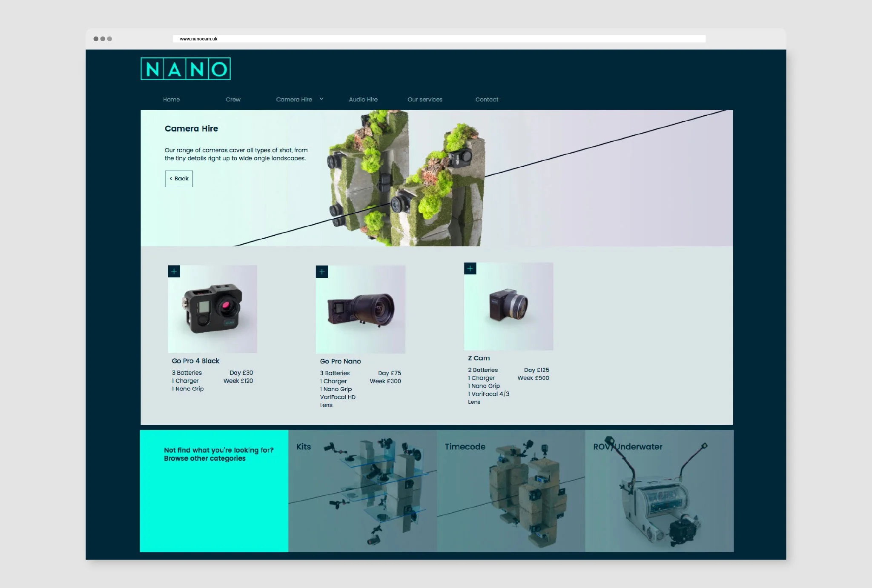Go to the Home menu item
Screen dimensions: 872x588
click(x=171, y=100)
